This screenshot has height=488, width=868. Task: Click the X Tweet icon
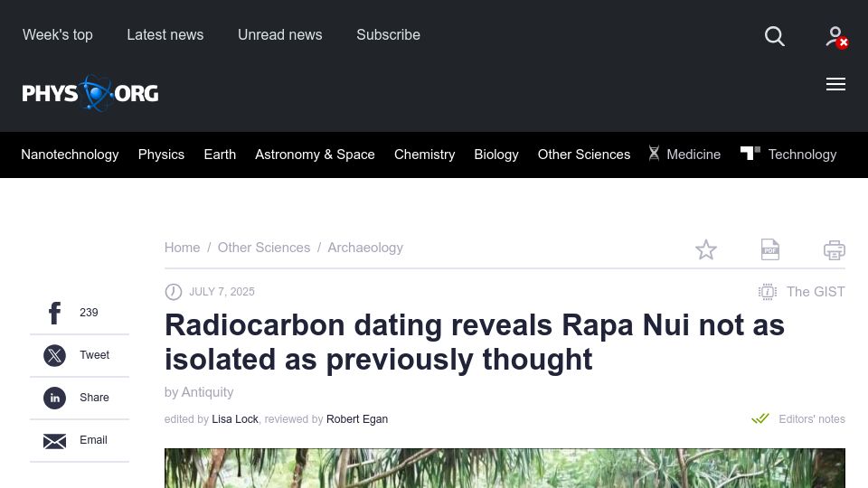[x=54, y=355]
